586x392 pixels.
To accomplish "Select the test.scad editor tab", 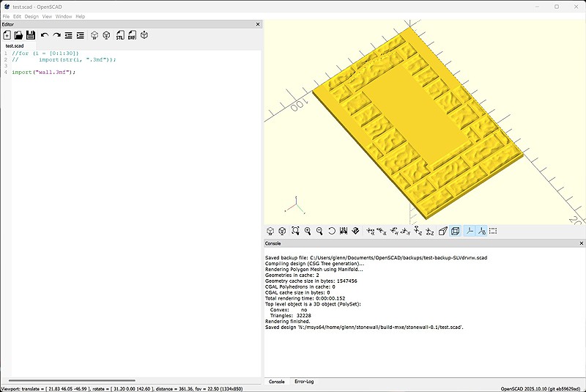I will pos(15,45).
